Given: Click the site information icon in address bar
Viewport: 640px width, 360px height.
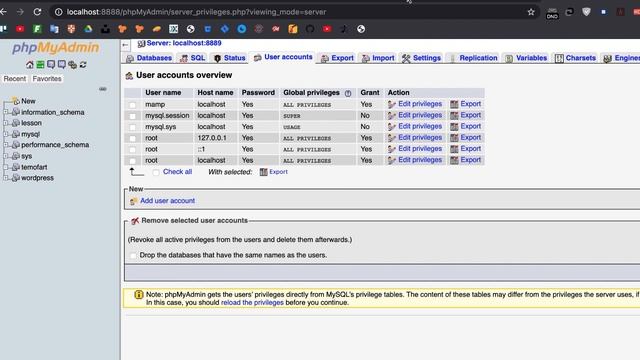Looking at the screenshot, I should (58, 12).
